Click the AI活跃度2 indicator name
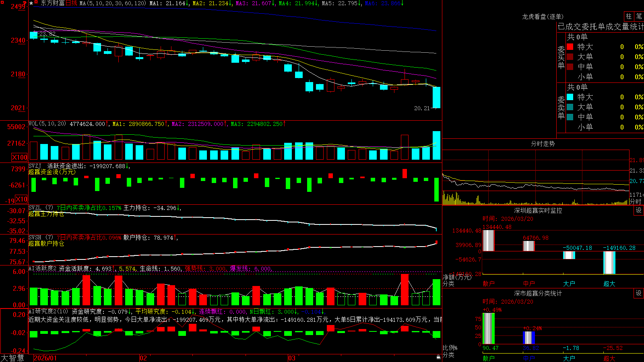Viewport: 644px width, 362px height. (43, 269)
